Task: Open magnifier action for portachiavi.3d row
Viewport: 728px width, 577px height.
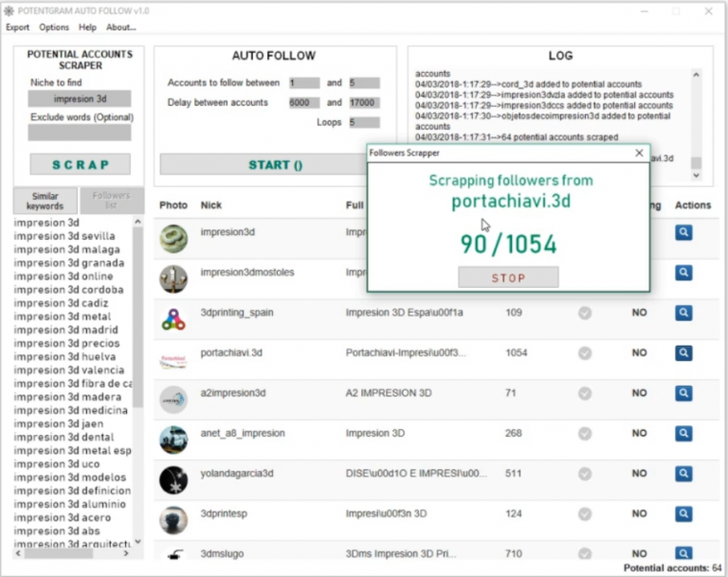Action: tap(683, 353)
